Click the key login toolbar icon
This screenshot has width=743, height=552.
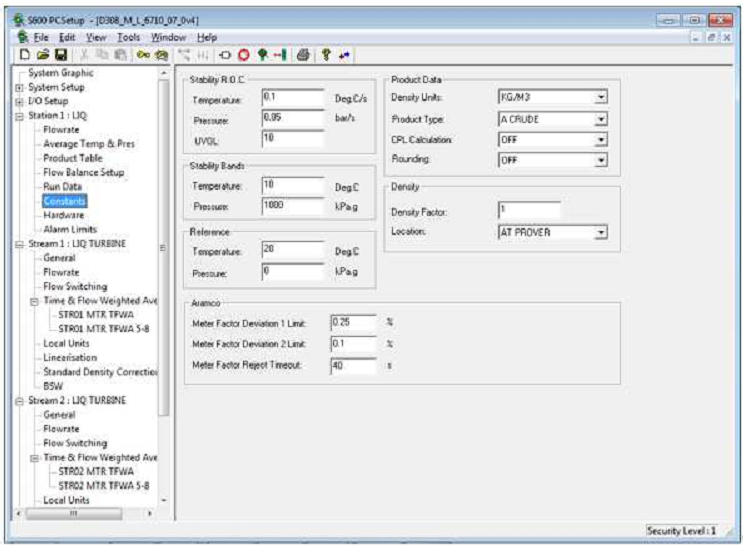click(143, 55)
